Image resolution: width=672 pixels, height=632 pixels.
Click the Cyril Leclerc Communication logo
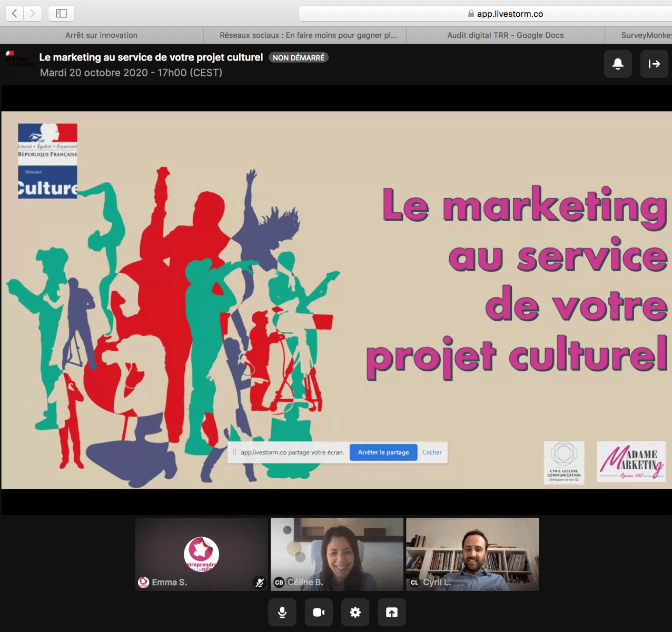(x=564, y=463)
